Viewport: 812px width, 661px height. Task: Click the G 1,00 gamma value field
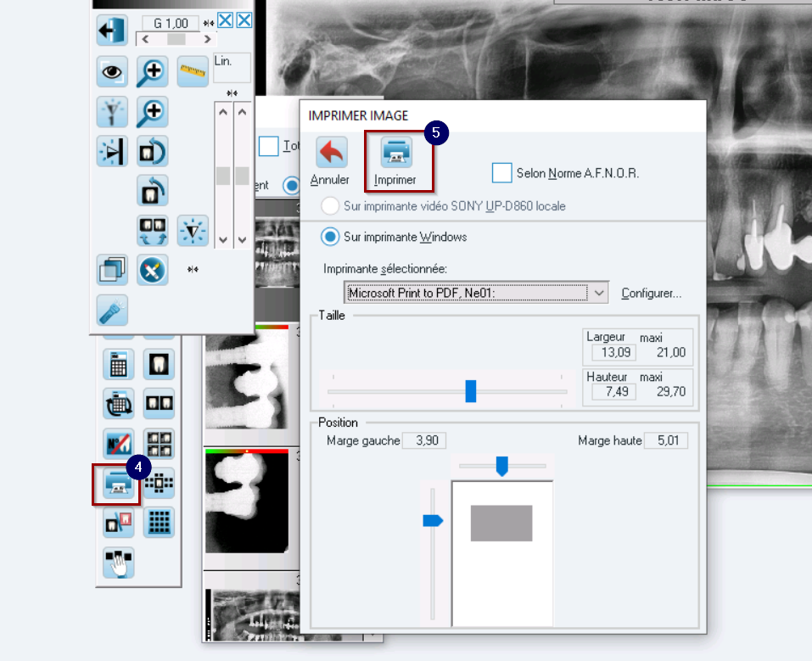170,23
